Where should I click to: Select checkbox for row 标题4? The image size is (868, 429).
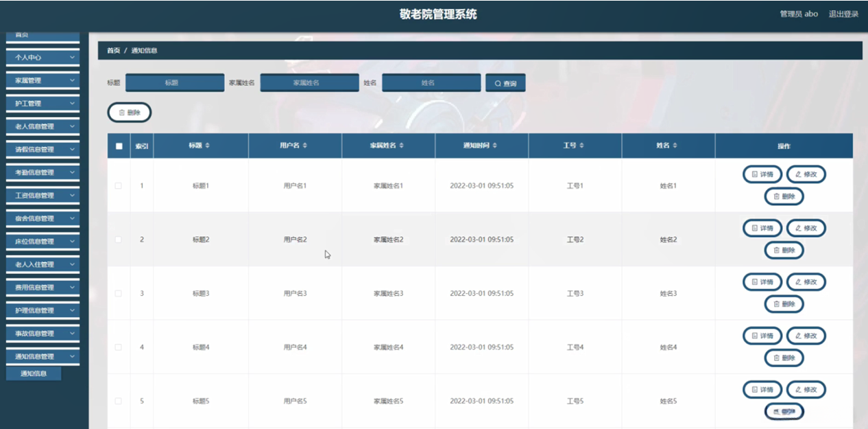119,347
